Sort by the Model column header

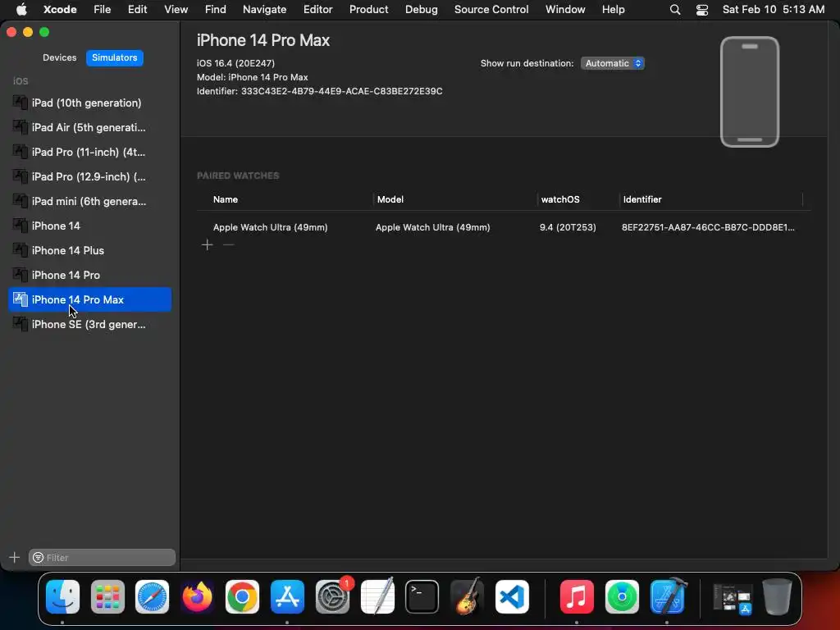click(390, 199)
